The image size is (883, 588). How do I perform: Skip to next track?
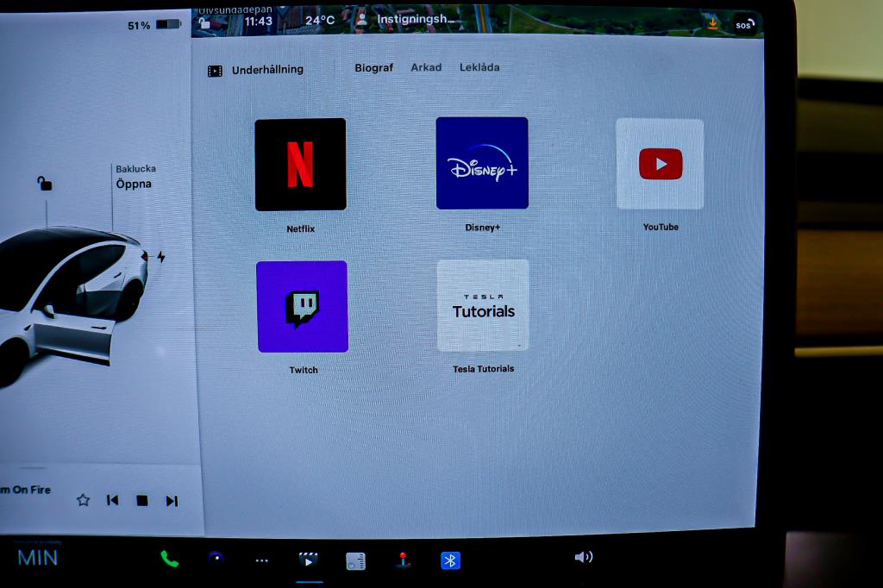click(172, 501)
